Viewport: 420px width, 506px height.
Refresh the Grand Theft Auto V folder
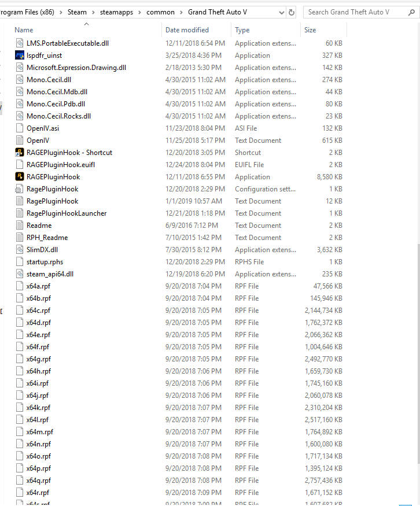[x=292, y=12]
